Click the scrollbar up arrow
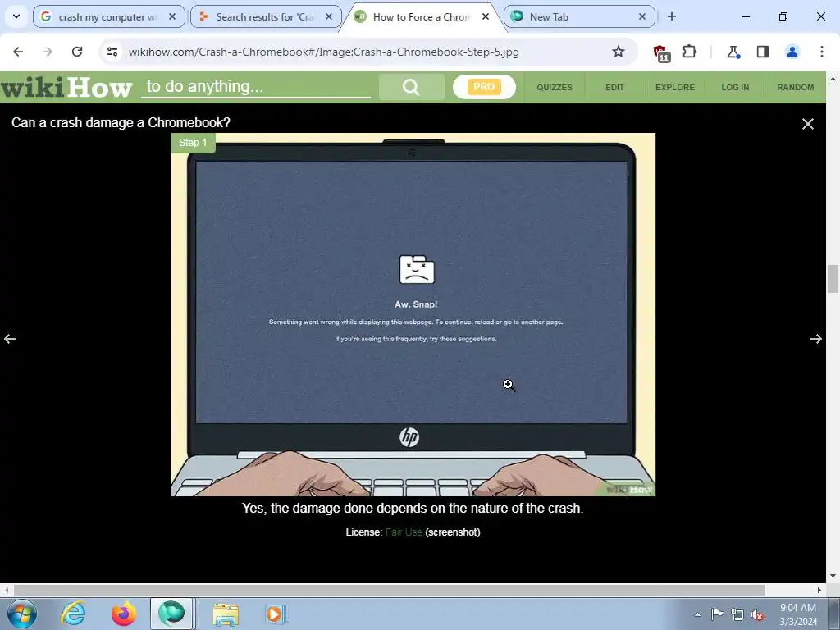Image resolution: width=840 pixels, height=630 pixels. [x=833, y=79]
